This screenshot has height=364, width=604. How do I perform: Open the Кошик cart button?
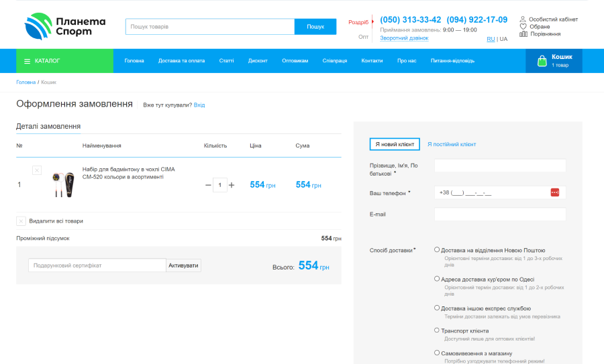coord(554,61)
